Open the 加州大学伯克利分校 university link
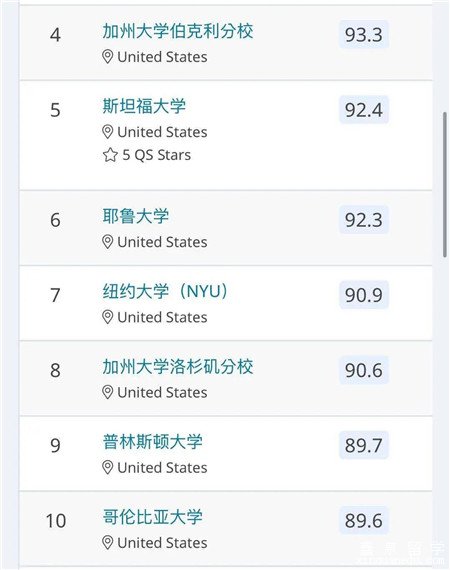The height and width of the screenshot is (570, 450). pos(177,31)
